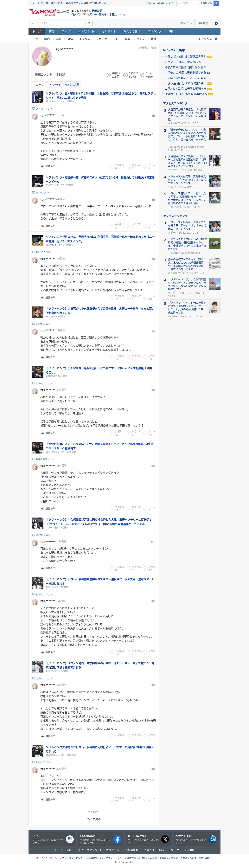
Task: Click the Yahoo! JAPAN ニュース logo
Action: (x=49, y=12)
